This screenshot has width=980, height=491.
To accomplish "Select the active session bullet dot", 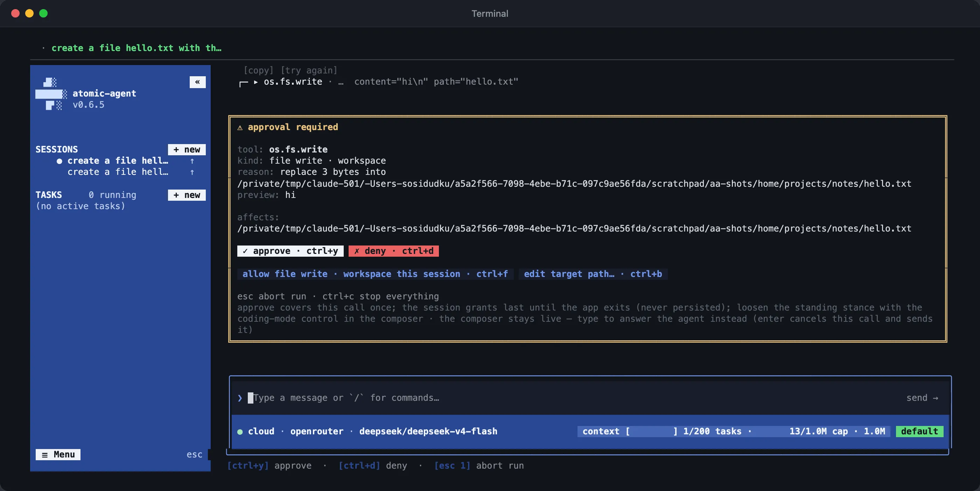I will (59, 161).
